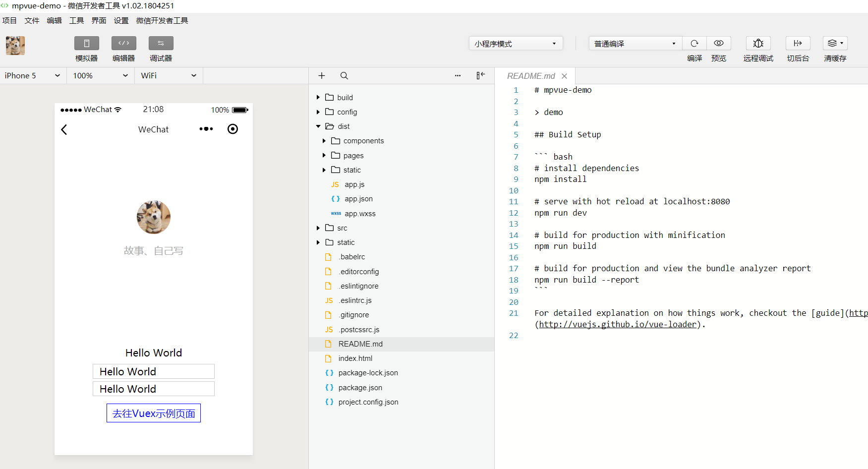Collapse the file tree panel icon
The height and width of the screenshot is (469, 868).
tap(480, 75)
